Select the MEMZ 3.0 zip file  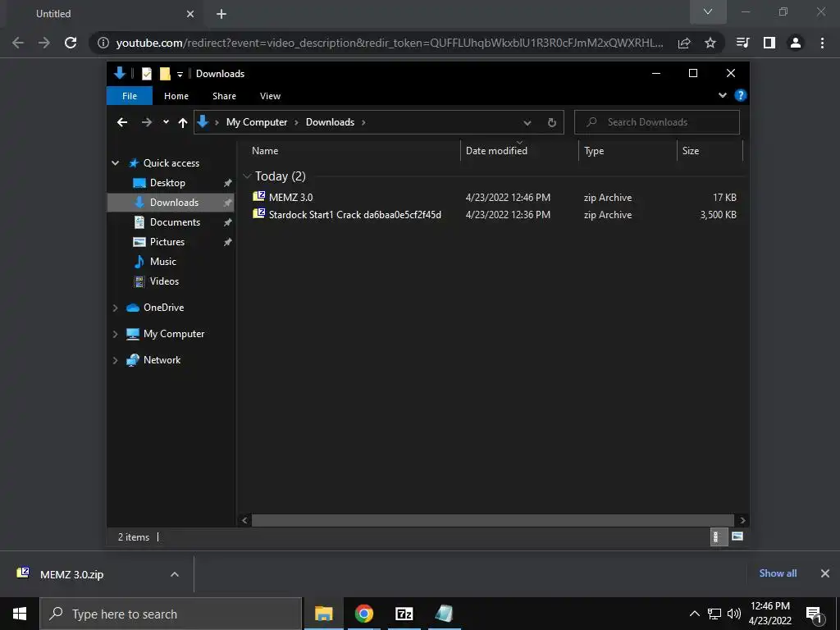point(494,197)
